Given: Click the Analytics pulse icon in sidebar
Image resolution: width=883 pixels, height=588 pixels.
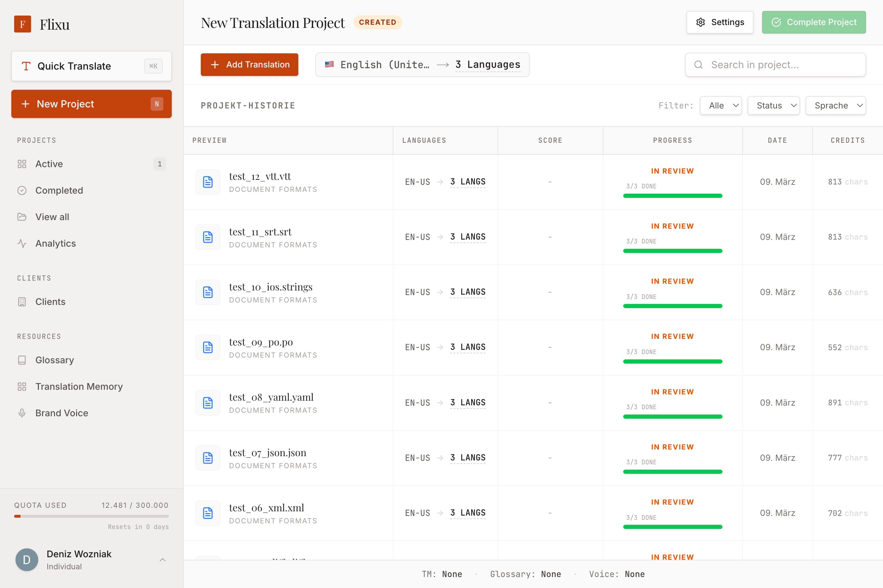Looking at the screenshot, I should 22,243.
